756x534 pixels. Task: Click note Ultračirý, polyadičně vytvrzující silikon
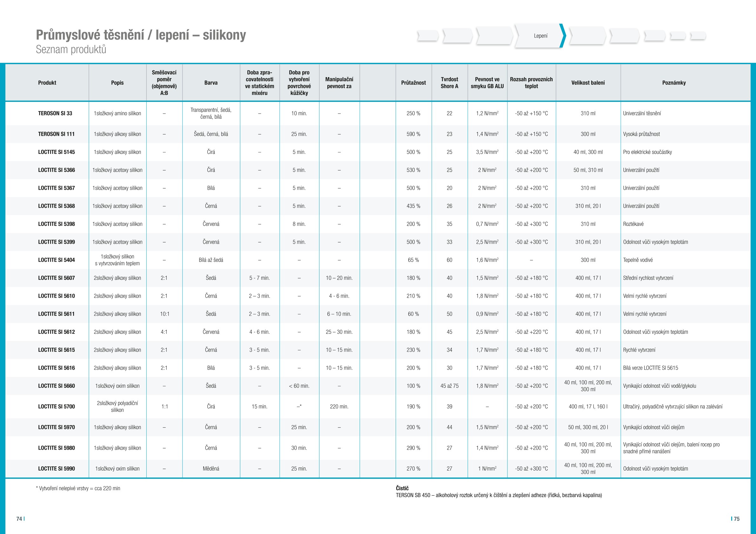[x=673, y=407]
